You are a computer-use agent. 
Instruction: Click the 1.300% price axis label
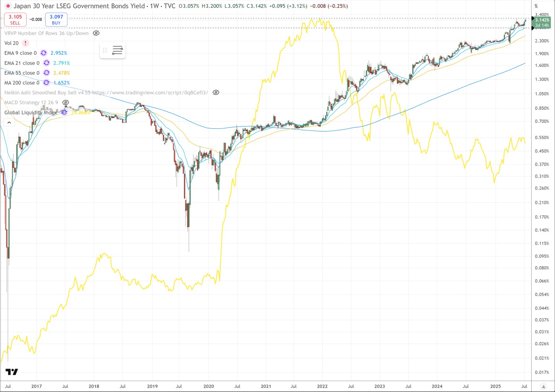click(542, 80)
